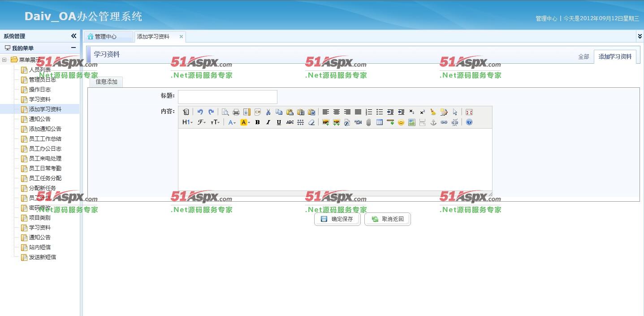Paste as plain text icon
The height and width of the screenshot is (316, 644).
point(301,112)
